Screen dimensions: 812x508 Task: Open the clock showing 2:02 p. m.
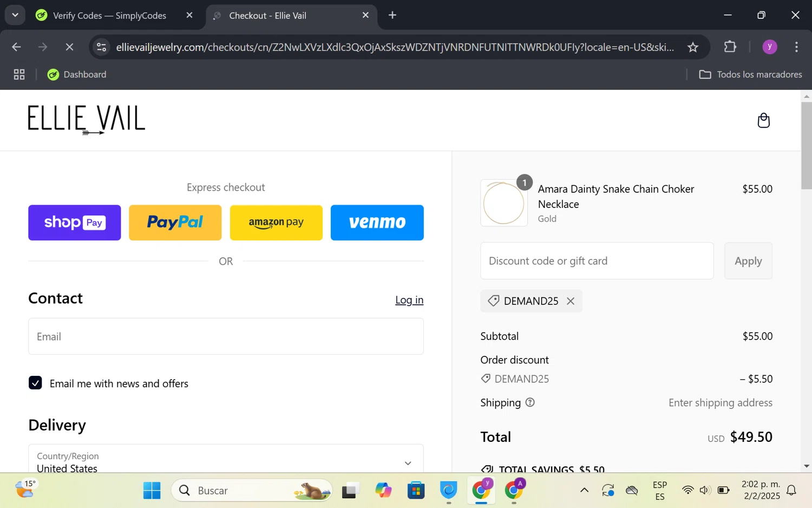761,491
